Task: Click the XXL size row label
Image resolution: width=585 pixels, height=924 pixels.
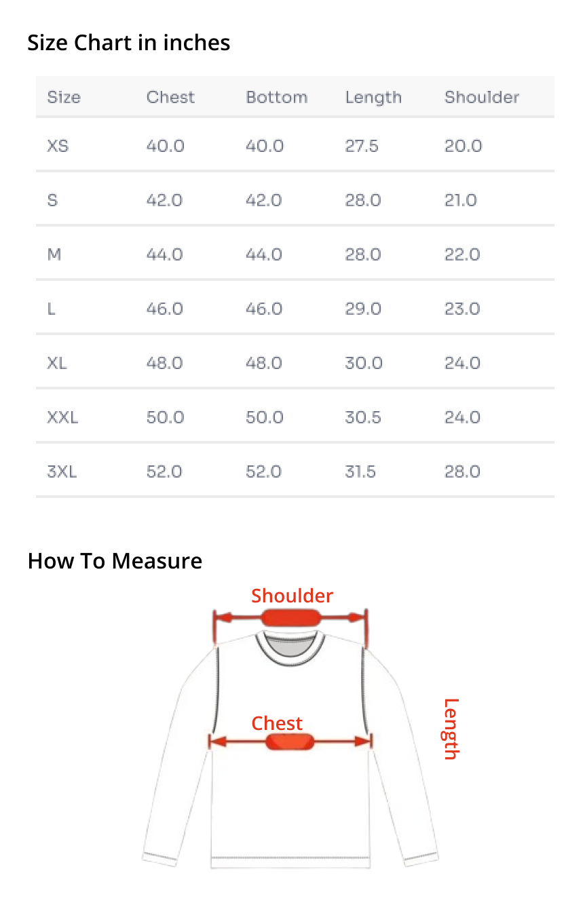Action: pyautogui.click(x=62, y=417)
